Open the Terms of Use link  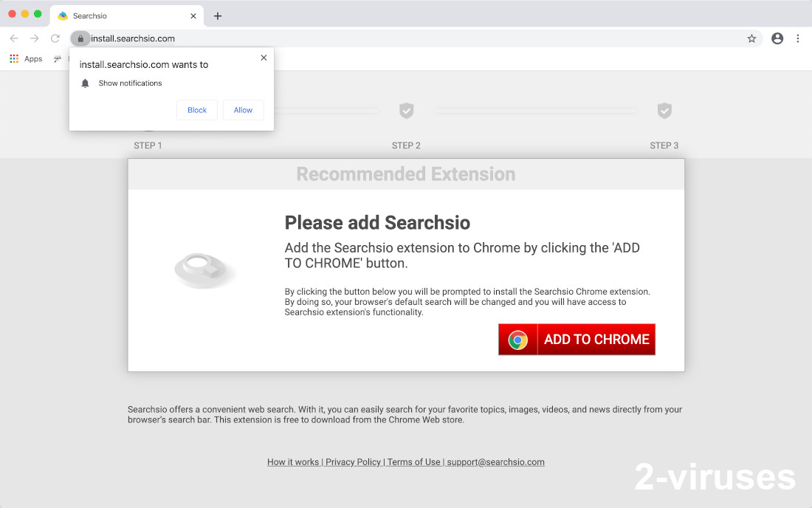click(413, 461)
